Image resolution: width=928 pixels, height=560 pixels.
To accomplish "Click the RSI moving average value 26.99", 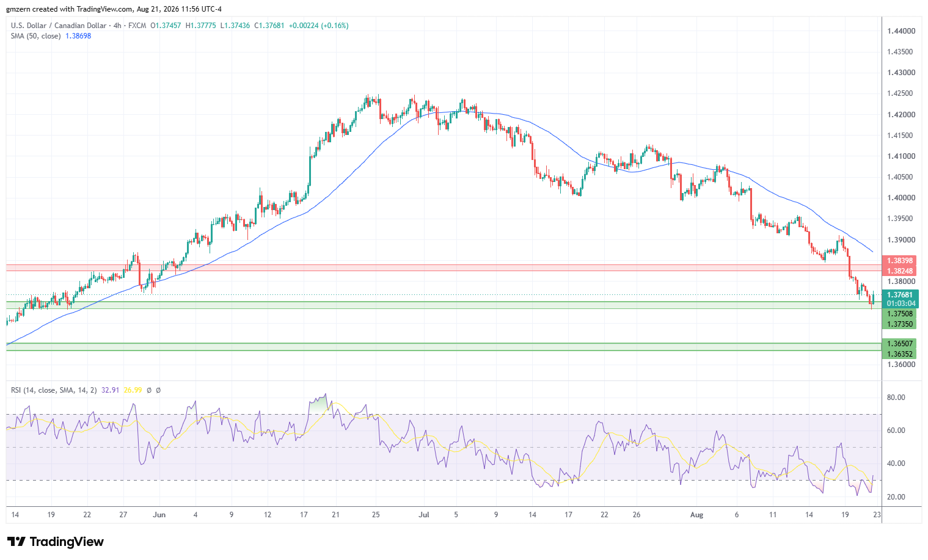I will tap(133, 390).
